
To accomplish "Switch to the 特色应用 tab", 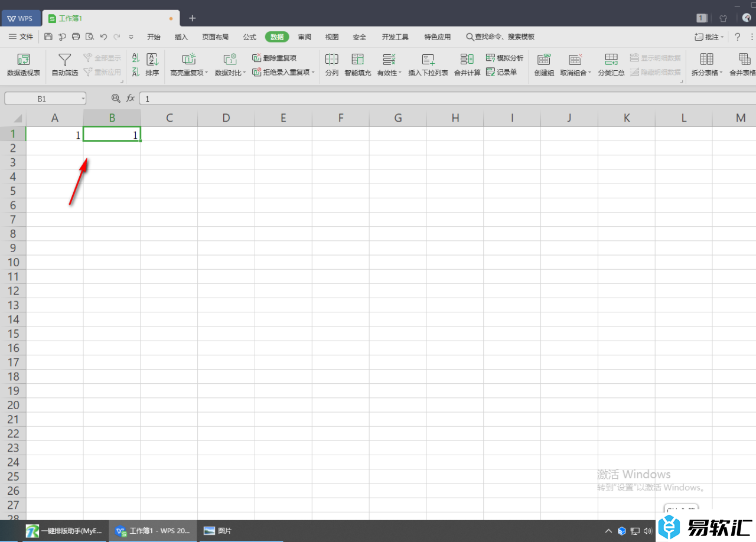I will point(437,37).
